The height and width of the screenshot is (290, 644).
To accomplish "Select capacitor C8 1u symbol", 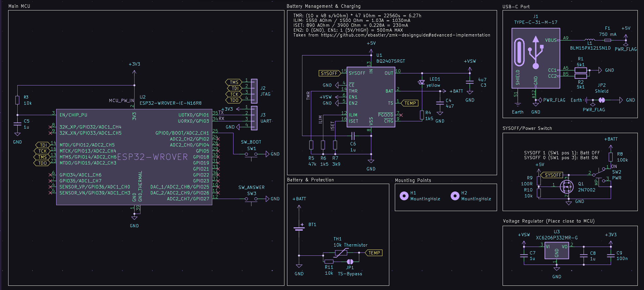I will pyautogui.click(x=584, y=255).
